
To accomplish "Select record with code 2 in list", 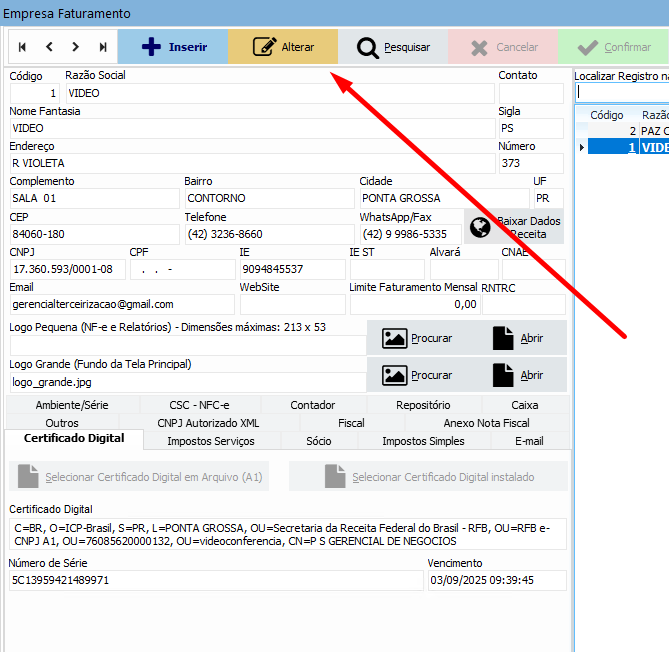I will click(628, 131).
